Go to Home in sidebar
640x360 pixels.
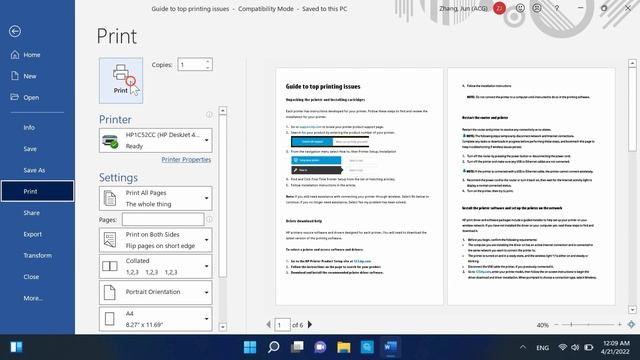click(37, 55)
